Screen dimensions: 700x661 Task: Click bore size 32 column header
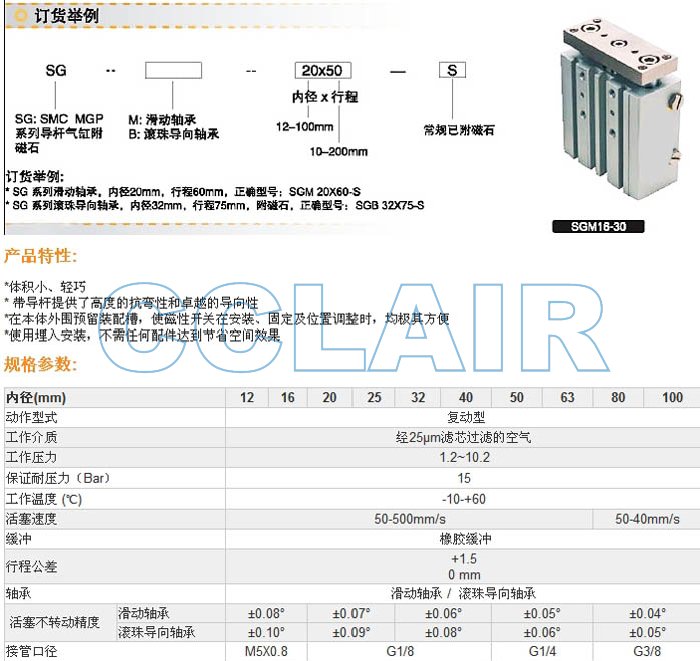(418, 398)
